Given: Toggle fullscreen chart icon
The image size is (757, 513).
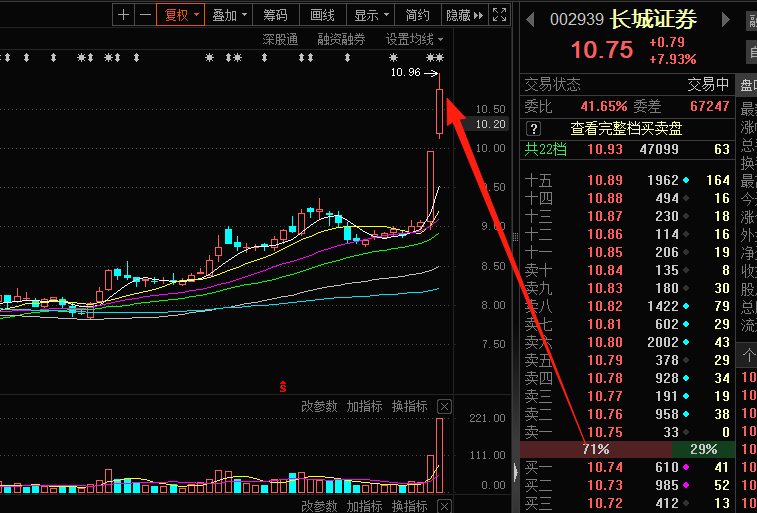Looking at the screenshot, I should pos(499,15).
